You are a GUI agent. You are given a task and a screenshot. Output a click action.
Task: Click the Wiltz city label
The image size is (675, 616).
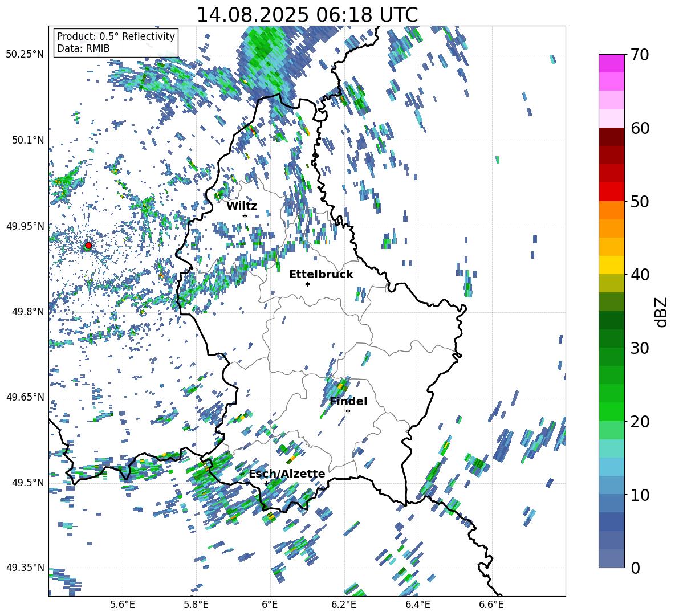242,206
